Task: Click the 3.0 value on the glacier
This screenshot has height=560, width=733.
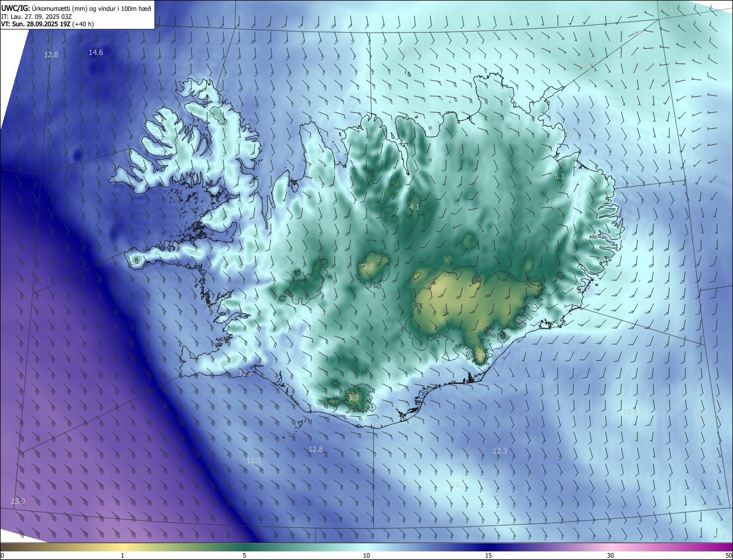Action: tap(368, 267)
